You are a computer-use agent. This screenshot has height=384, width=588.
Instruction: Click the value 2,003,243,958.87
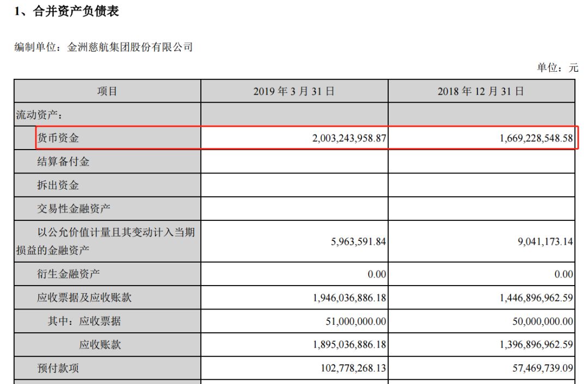[x=349, y=138]
